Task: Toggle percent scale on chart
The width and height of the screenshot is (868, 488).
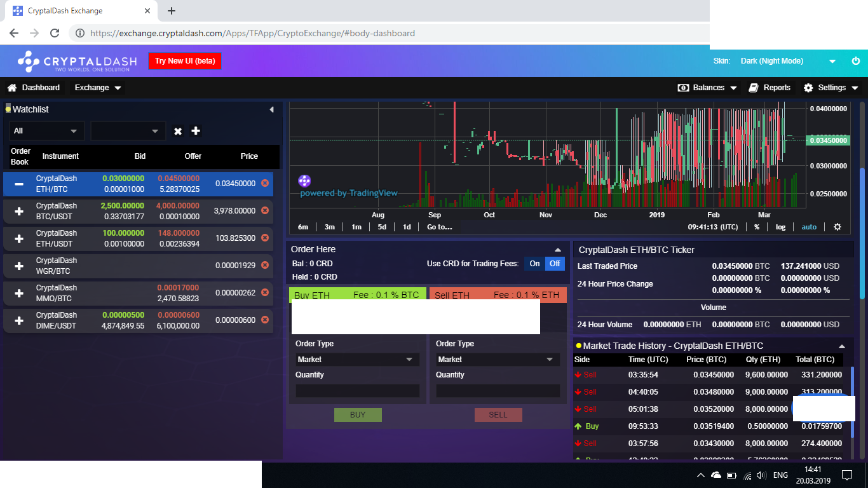Action: coord(757,227)
